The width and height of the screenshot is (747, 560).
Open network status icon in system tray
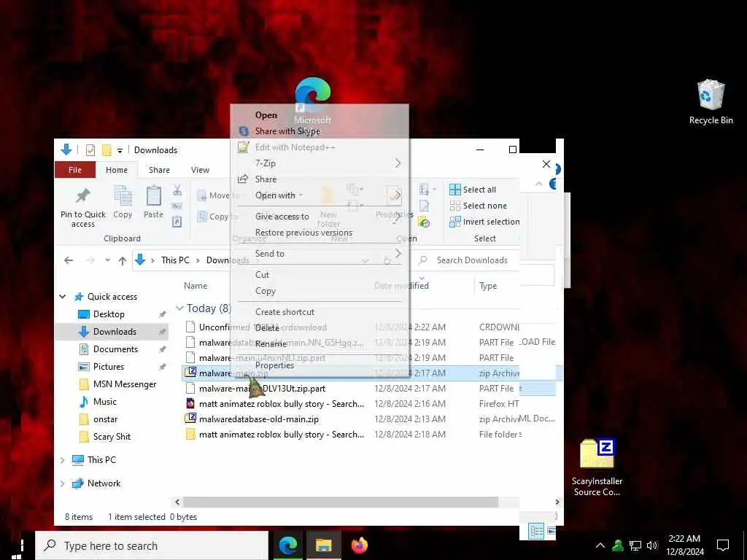[635, 545]
